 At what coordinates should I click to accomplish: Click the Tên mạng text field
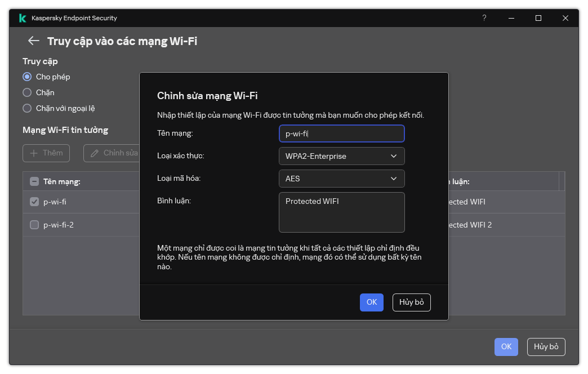341,133
